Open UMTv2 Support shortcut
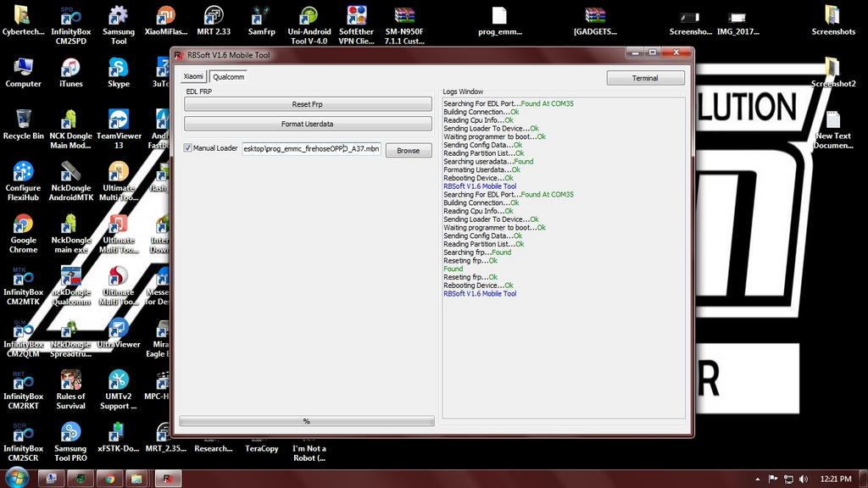The height and width of the screenshot is (488, 868). pyautogui.click(x=119, y=390)
